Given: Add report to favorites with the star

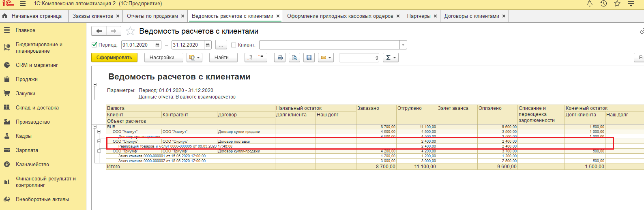Looking at the screenshot, I should (x=130, y=31).
